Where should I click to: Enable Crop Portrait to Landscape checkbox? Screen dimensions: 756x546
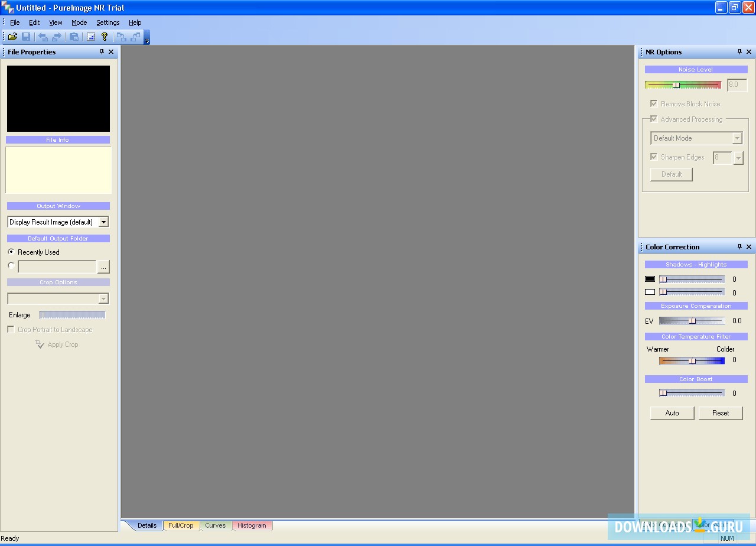pyautogui.click(x=11, y=329)
